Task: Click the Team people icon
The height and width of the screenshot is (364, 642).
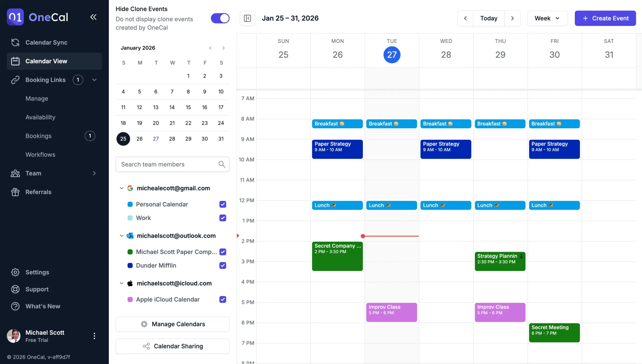Action: click(15, 173)
